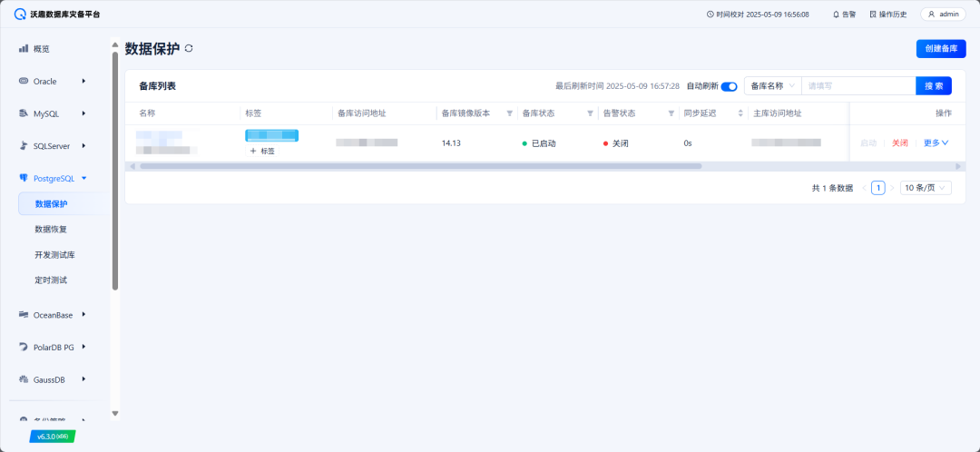This screenshot has width=980, height=452.
Task: Filter by 备库镜像版本 funnel icon
Action: 509,113
